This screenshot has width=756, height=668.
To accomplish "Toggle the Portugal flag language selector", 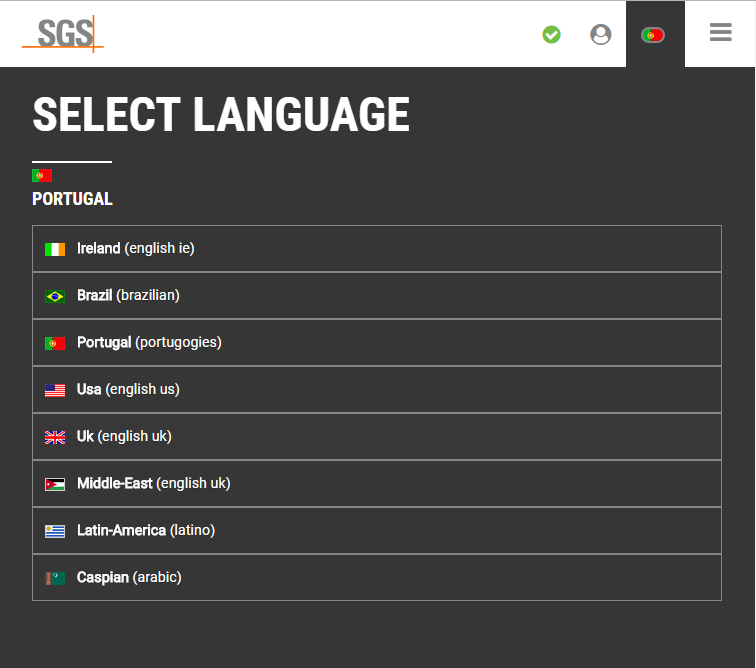I will click(653, 35).
